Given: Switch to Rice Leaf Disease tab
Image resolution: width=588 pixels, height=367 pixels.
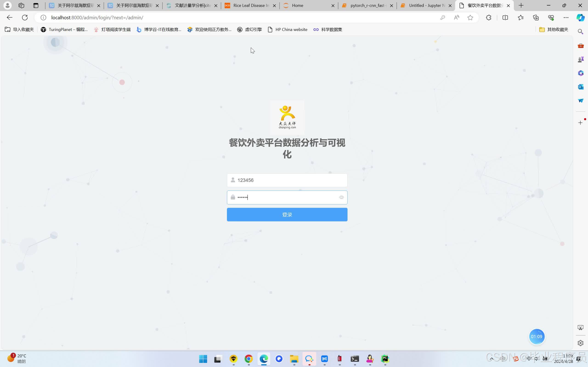Looking at the screenshot, I should tap(250, 5).
